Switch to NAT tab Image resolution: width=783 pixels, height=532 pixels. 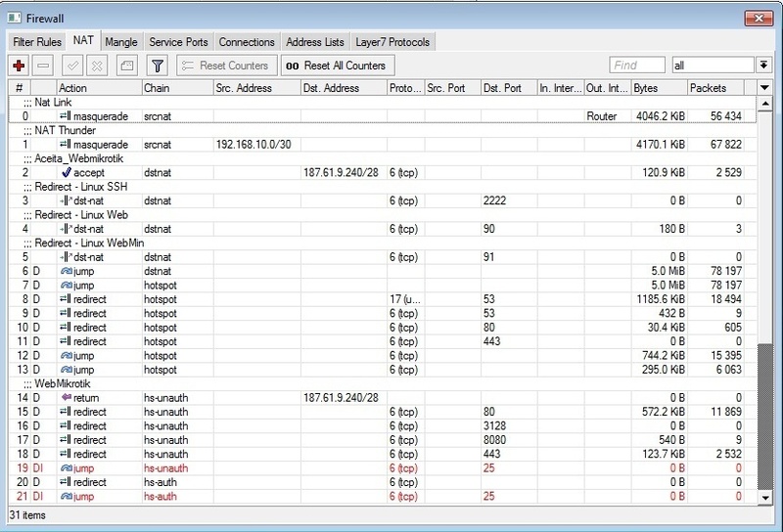83,40
